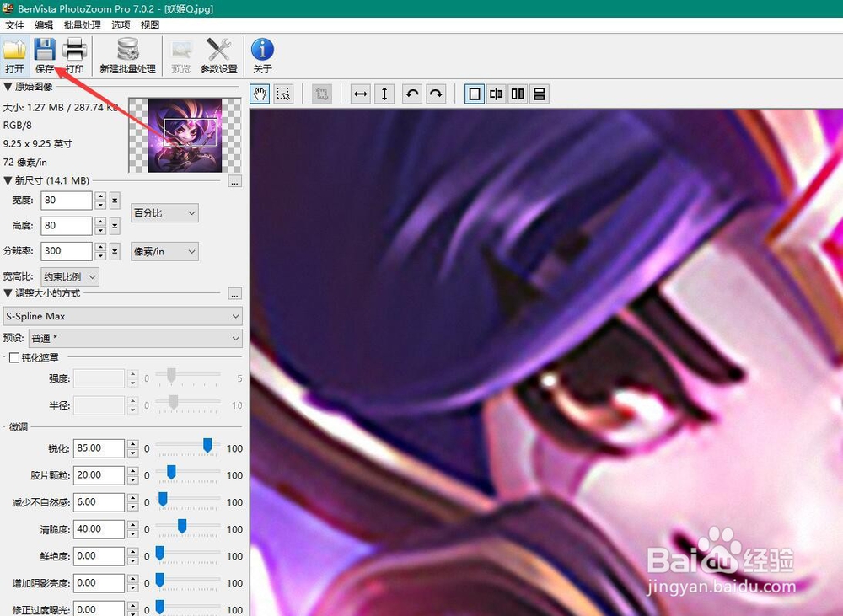Open the 约束比例 aspect ratio dropdown
The height and width of the screenshot is (616, 843).
[x=70, y=277]
